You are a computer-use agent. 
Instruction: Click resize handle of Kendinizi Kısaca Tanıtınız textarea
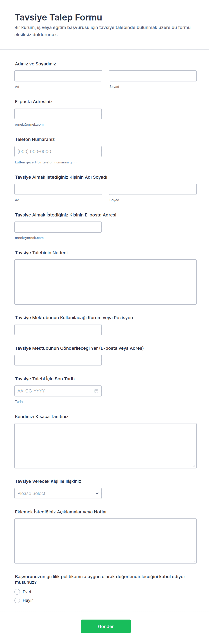point(194,466)
